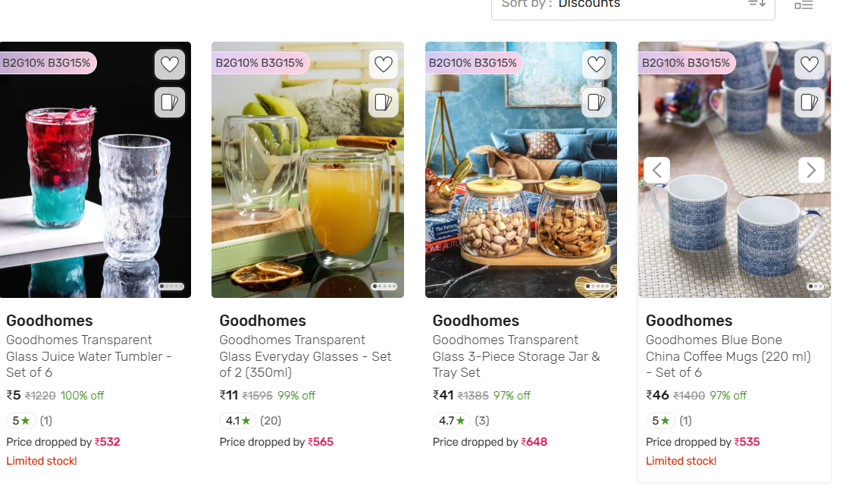The image size is (868, 492).
Task: Show similar products for Coffee Mugs
Action: (810, 102)
